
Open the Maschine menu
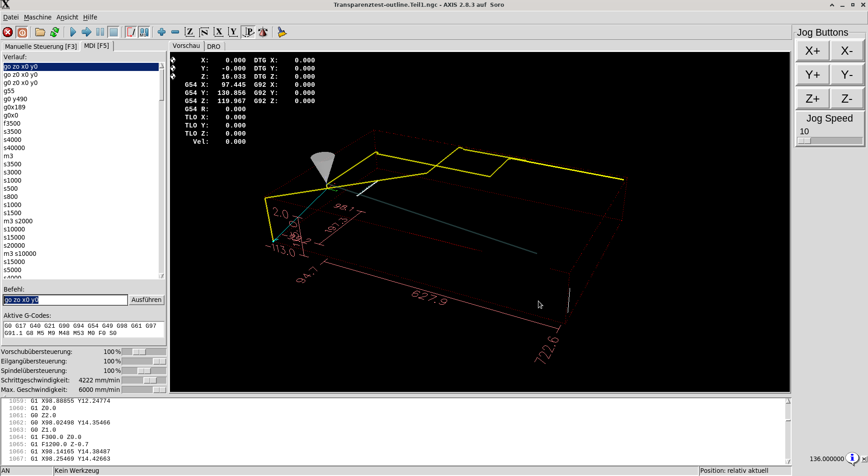(38, 17)
